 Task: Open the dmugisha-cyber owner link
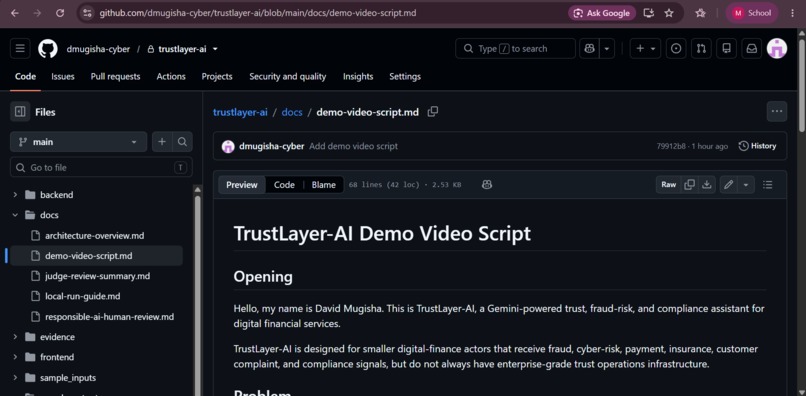pyautogui.click(x=98, y=49)
